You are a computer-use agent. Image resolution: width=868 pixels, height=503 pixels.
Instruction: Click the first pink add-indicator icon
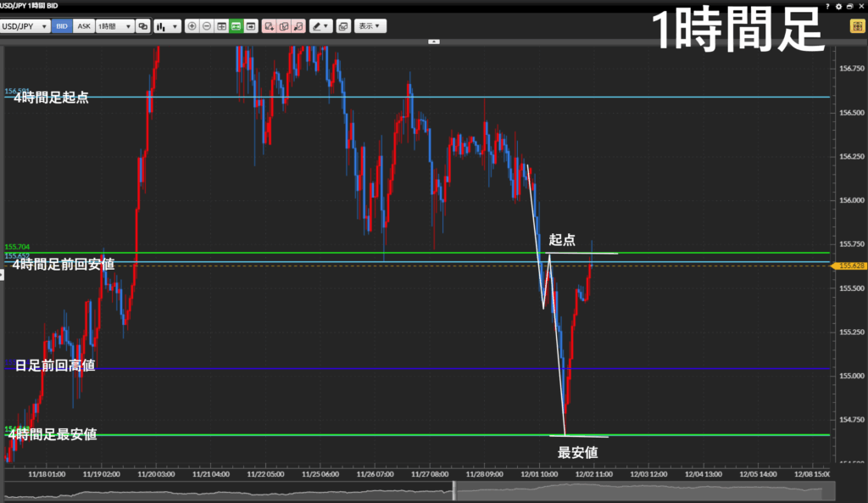(x=269, y=26)
